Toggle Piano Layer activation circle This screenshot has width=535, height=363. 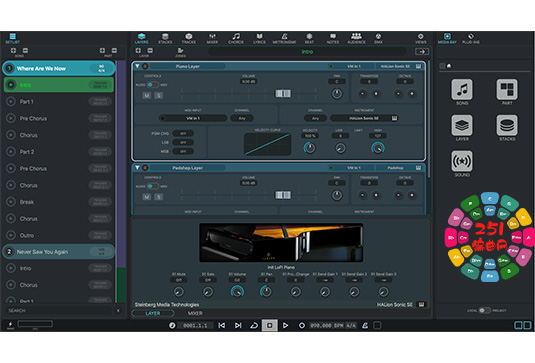[145, 66]
